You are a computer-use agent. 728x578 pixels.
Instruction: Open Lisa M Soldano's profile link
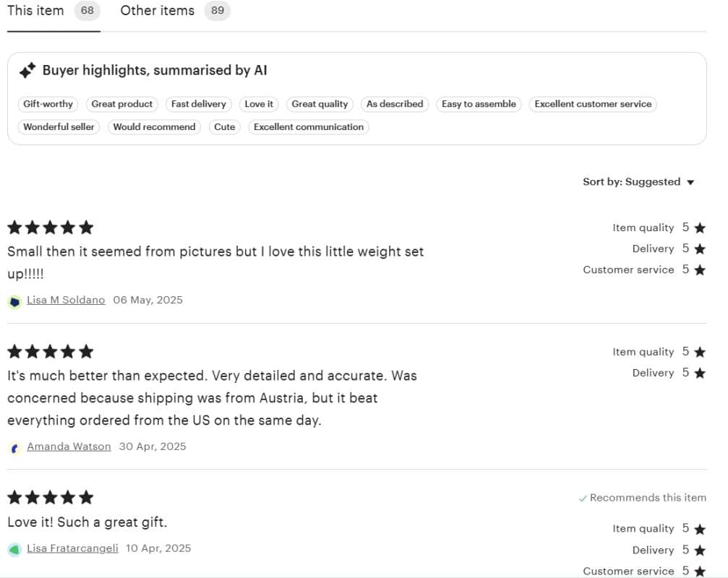click(x=66, y=300)
